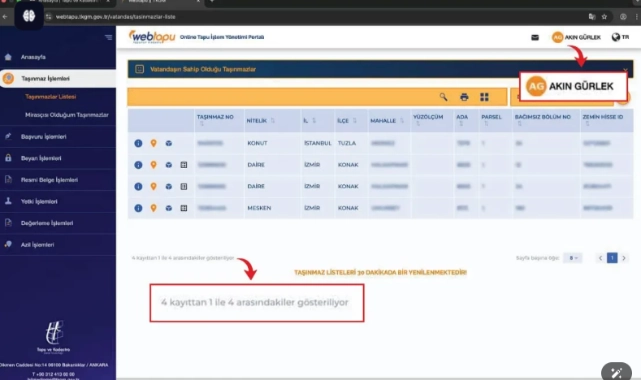Click the home icon beside Anasayfa

pos(8,57)
